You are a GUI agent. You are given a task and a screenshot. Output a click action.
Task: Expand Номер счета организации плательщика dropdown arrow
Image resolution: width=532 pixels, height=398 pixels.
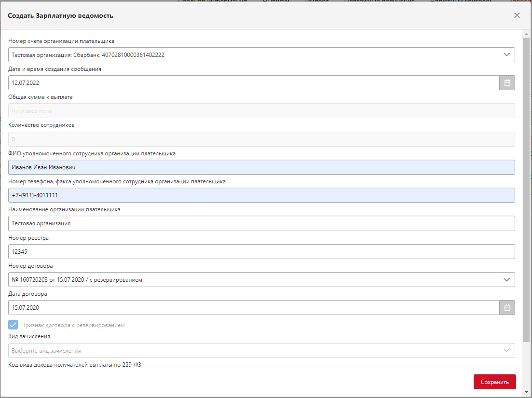click(x=506, y=55)
